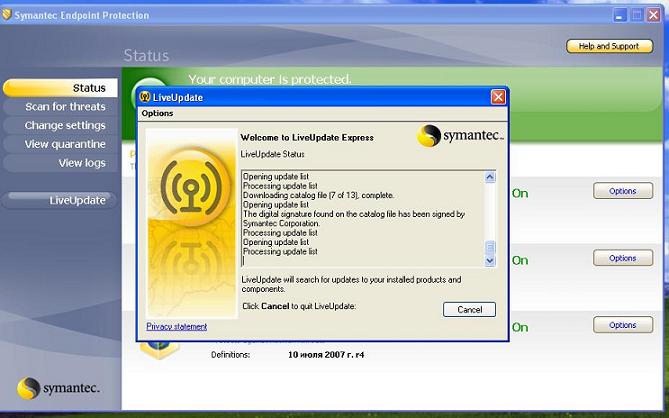Image resolution: width=669 pixels, height=418 pixels.
Task: Open Scan for threats
Action: 60,107
